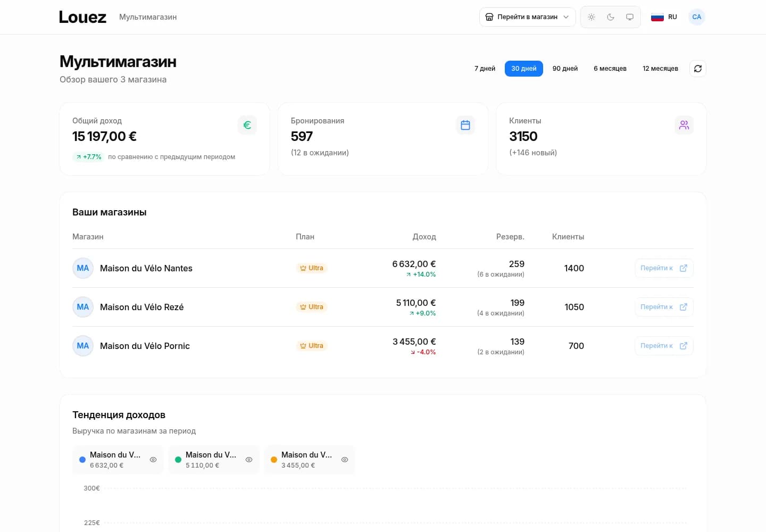Switch to light theme sun icon
766x532 pixels.
(592, 17)
